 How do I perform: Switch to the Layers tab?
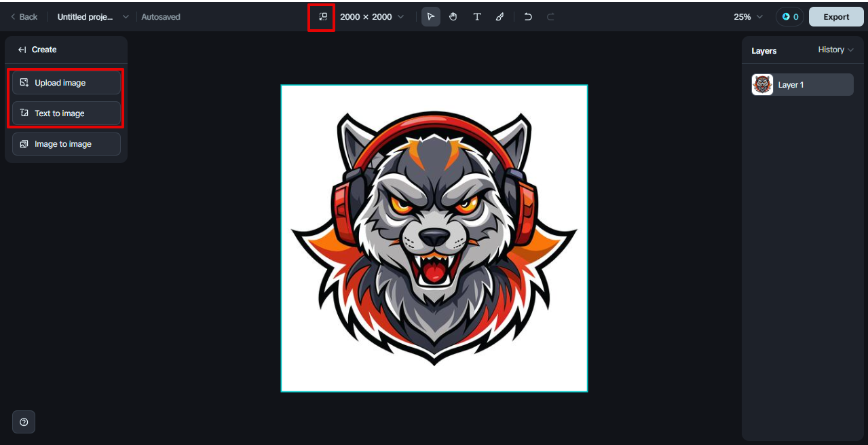point(764,51)
